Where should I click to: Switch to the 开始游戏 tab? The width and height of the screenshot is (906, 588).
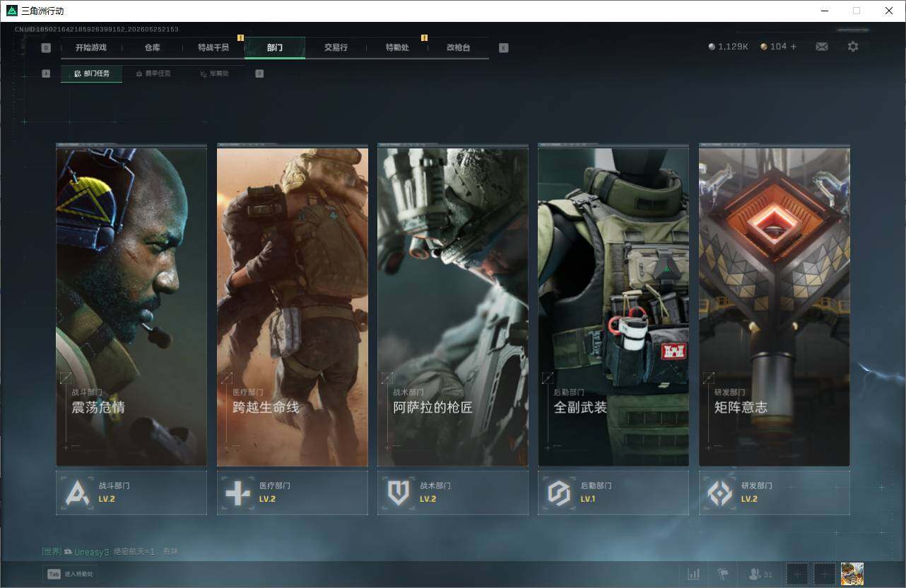click(x=91, y=48)
